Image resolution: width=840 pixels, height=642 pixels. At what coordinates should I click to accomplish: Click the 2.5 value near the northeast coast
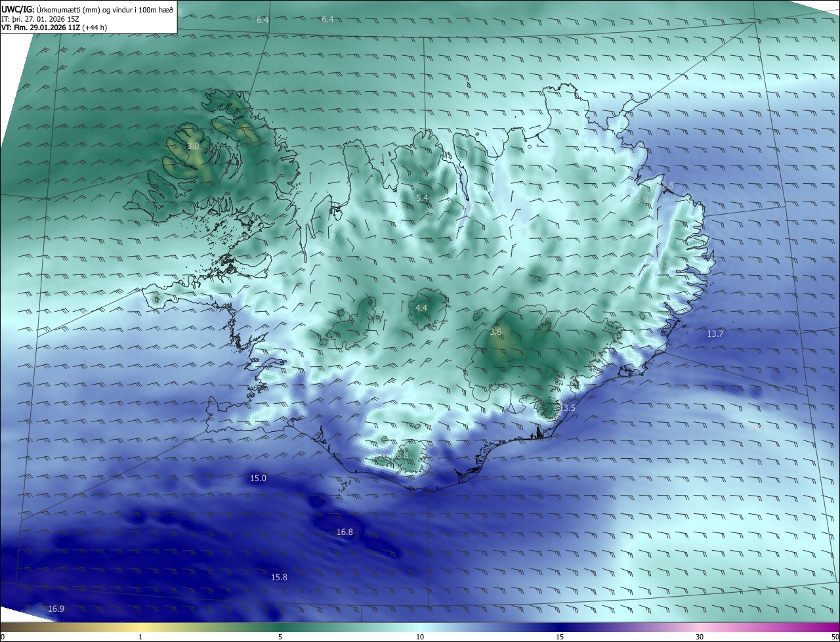pyautogui.click(x=667, y=186)
